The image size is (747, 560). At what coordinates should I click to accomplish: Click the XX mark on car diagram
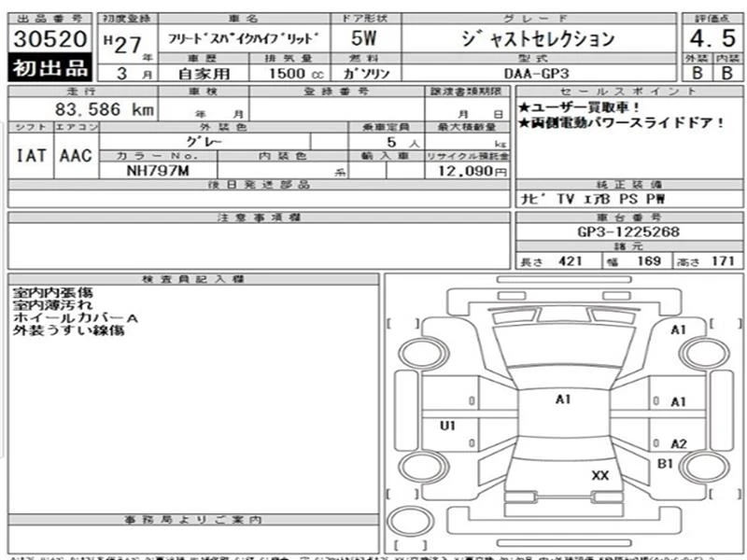tap(599, 475)
